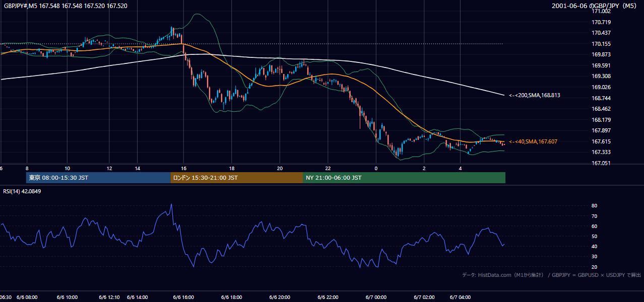Click the 171.002 price axis label
The width and height of the screenshot is (644, 302).
[x=601, y=11]
